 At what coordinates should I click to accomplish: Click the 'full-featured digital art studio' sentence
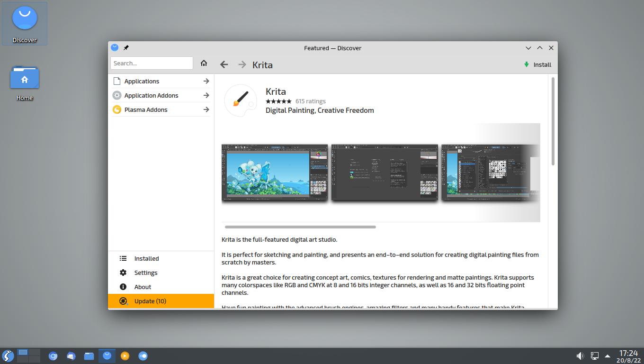[x=279, y=239]
